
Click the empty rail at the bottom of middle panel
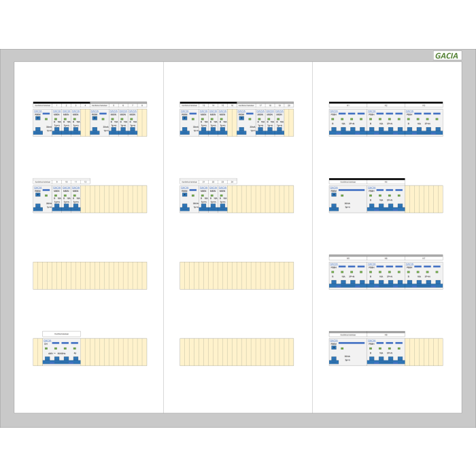point(237,352)
